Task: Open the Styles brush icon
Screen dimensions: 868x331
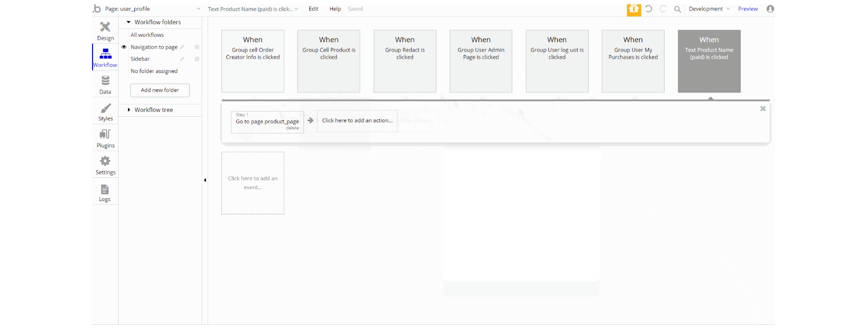Action: 105,108
